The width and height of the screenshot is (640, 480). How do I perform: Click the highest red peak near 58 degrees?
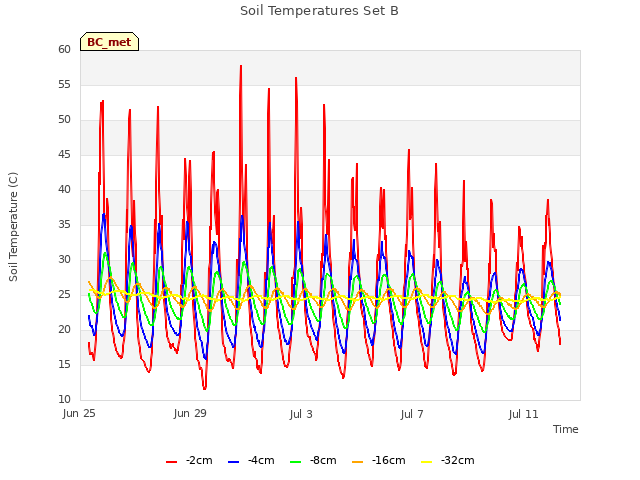pyautogui.click(x=241, y=66)
